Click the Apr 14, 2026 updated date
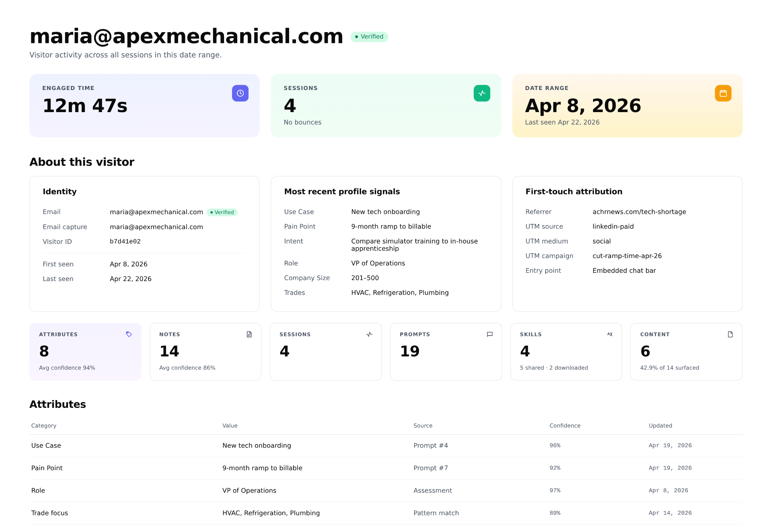Image resolution: width=772 pixels, height=532 pixels. 670,513
